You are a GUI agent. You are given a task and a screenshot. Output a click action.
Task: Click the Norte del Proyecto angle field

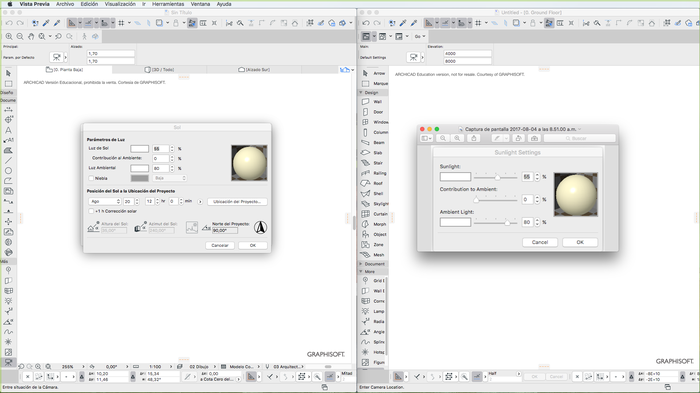pyautogui.click(x=225, y=230)
